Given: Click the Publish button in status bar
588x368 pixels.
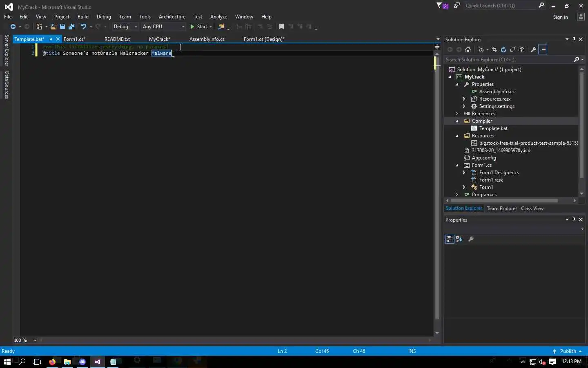Looking at the screenshot, I should click(567, 351).
